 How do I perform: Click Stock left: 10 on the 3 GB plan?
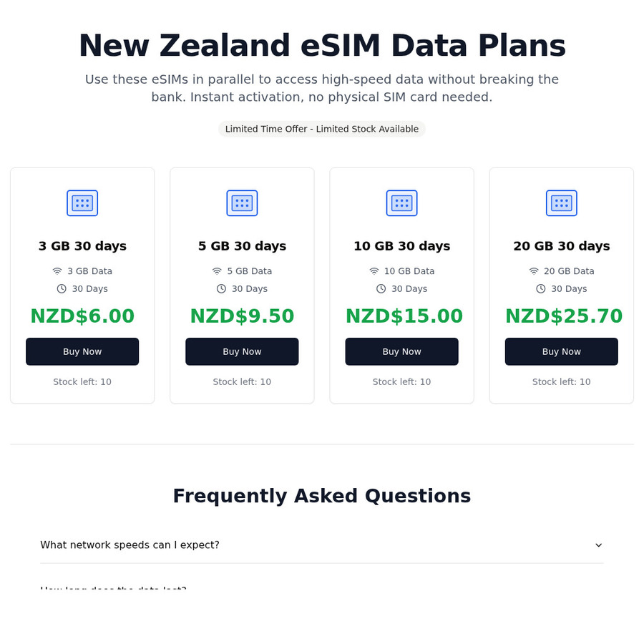82,381
